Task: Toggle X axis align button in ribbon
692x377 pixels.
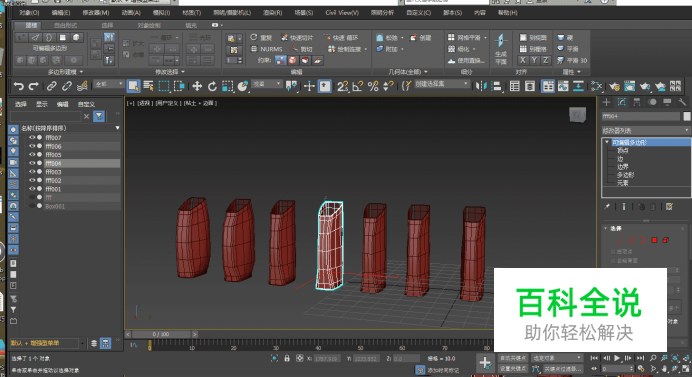Action: [x=523, y=60]
